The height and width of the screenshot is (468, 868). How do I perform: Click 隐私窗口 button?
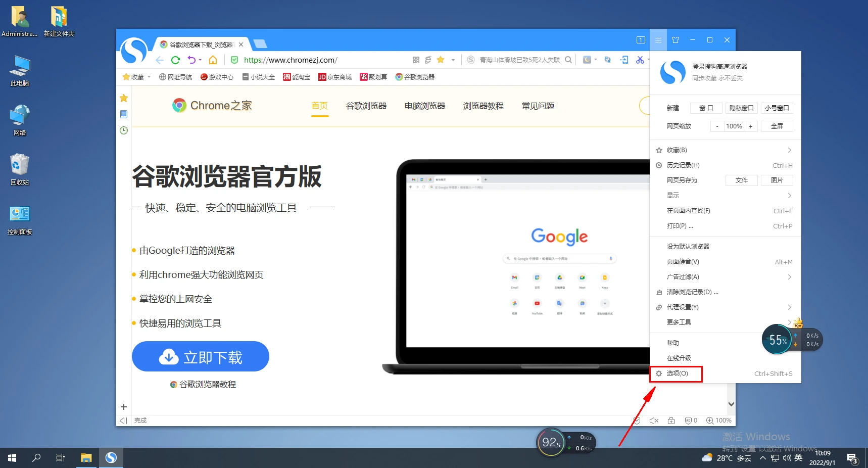[741, 108]
